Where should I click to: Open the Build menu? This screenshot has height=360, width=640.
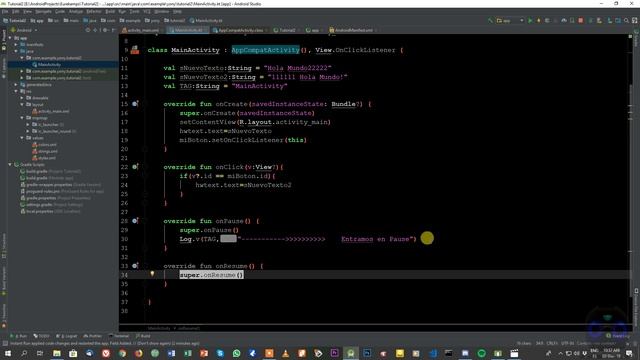[x=110, y=11]
